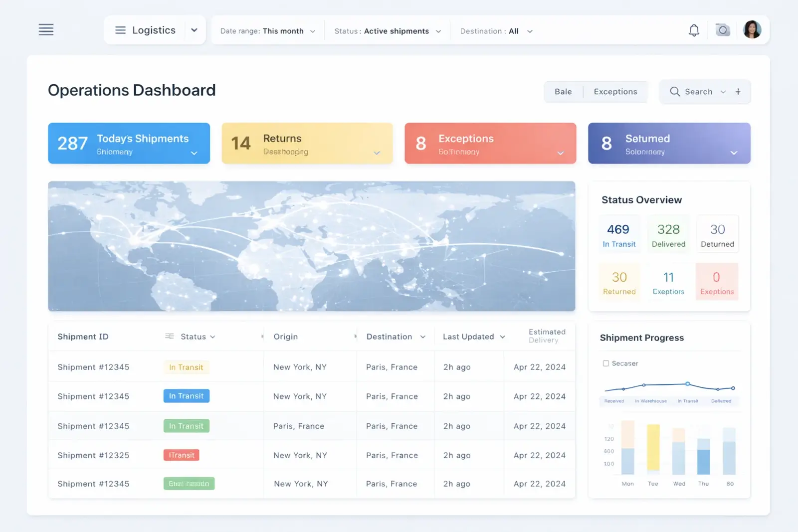This screenshot has height=532, width=798.
Task: Toggle the In Transit status badge on row one
Action: [186, 367]
